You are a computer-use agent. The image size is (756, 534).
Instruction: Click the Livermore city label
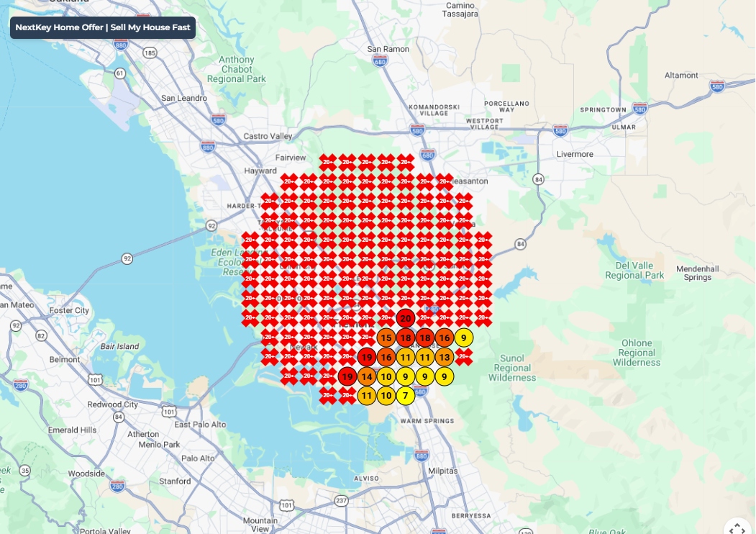point(575,154)
